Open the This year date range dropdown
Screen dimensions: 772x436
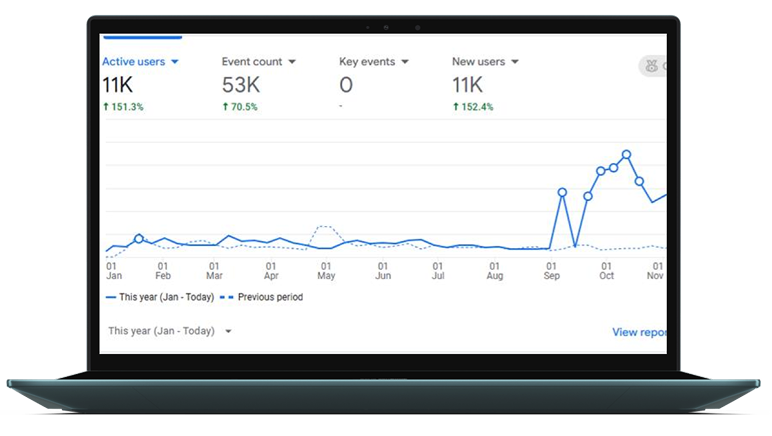tap(228, 331)
